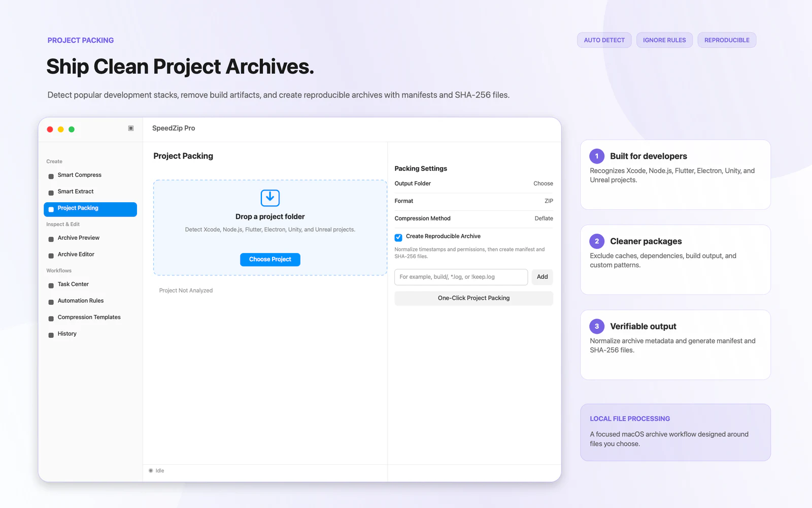Start One-Click Project Packing

[x=473, y=298]
